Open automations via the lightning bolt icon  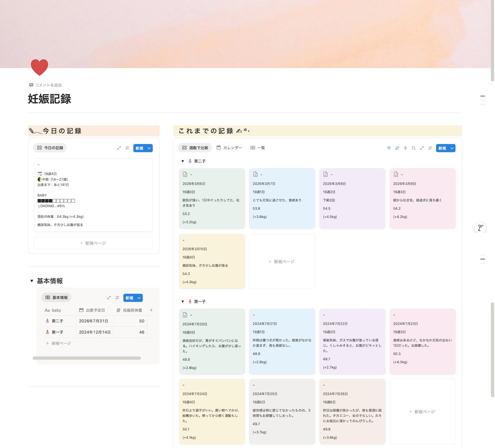pos(405,148)
